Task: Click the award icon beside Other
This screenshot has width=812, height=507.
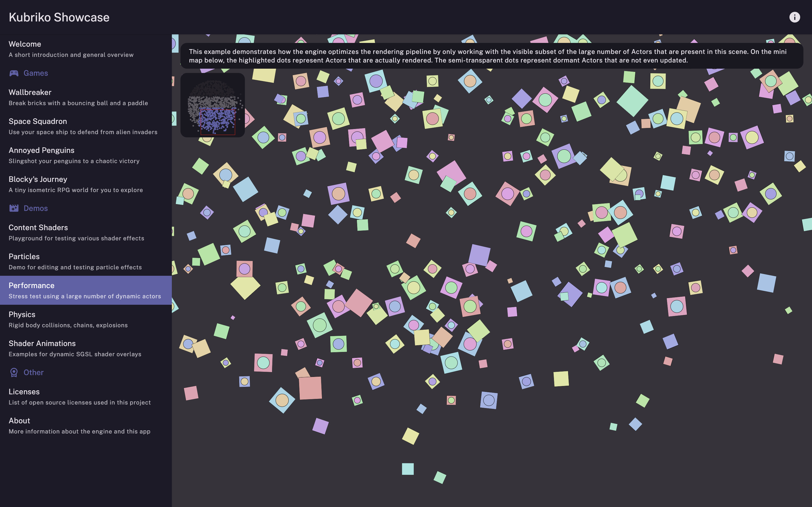Action: click(14, 372)
